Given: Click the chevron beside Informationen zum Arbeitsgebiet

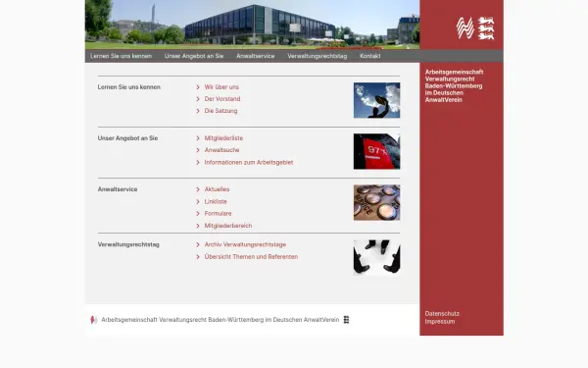Looking at the screenshot, I should click(198, 162).
